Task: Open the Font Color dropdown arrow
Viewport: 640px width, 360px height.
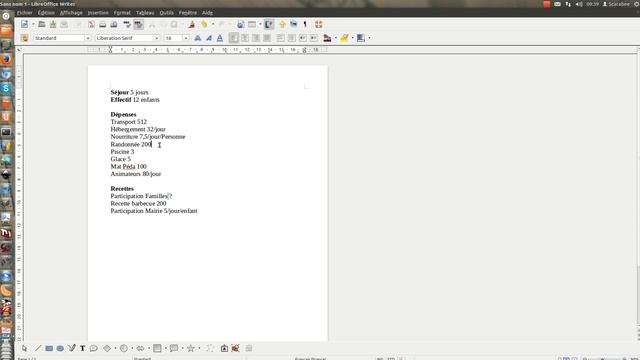Action: 336,38
